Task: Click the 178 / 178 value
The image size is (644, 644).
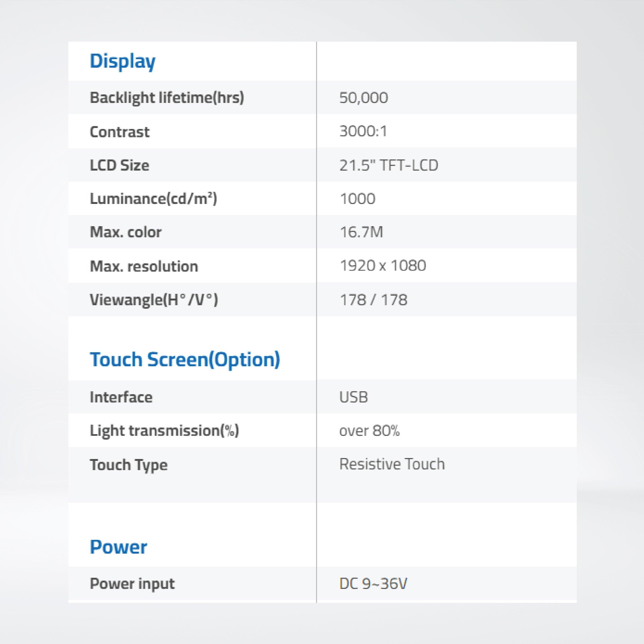Action: (373, 300)
